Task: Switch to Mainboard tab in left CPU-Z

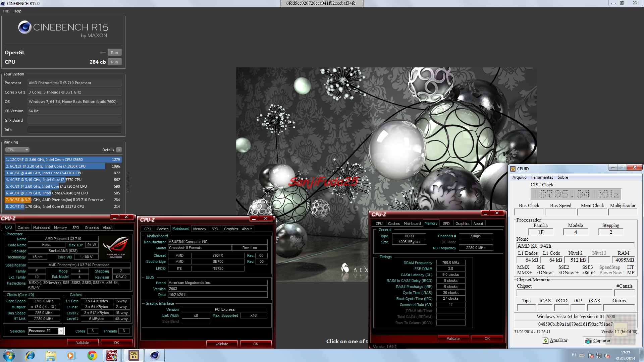Action: (42, 228)
